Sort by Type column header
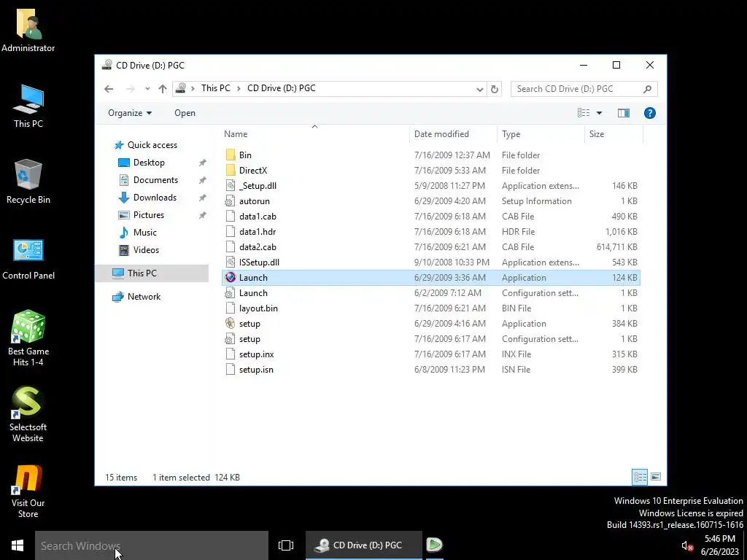This screenshot has height=560, width=747. 541,134
